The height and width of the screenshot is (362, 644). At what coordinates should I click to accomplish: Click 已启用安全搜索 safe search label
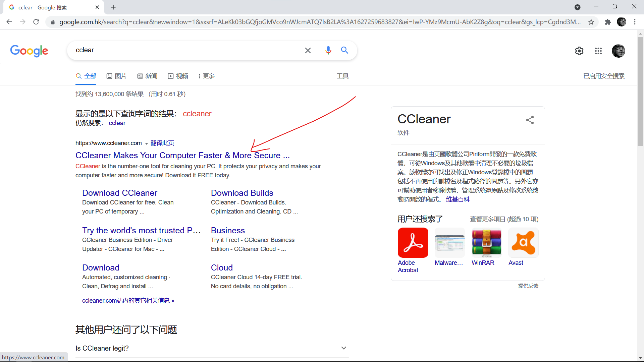[x=604, y=76]
